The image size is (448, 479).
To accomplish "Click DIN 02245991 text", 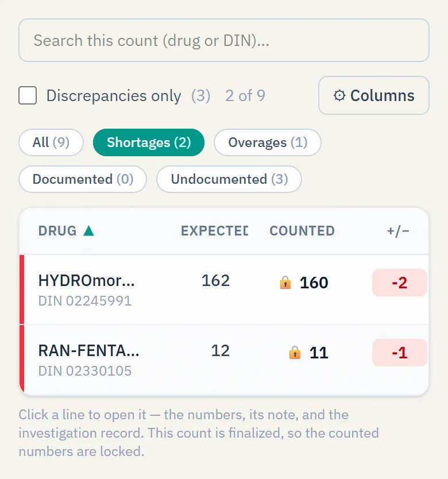I will pos(85,301).
